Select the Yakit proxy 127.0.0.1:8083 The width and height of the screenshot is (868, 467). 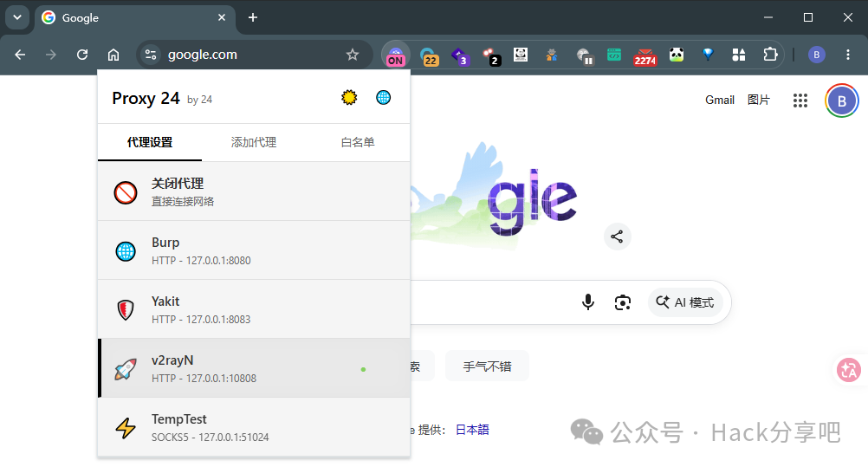254,309
